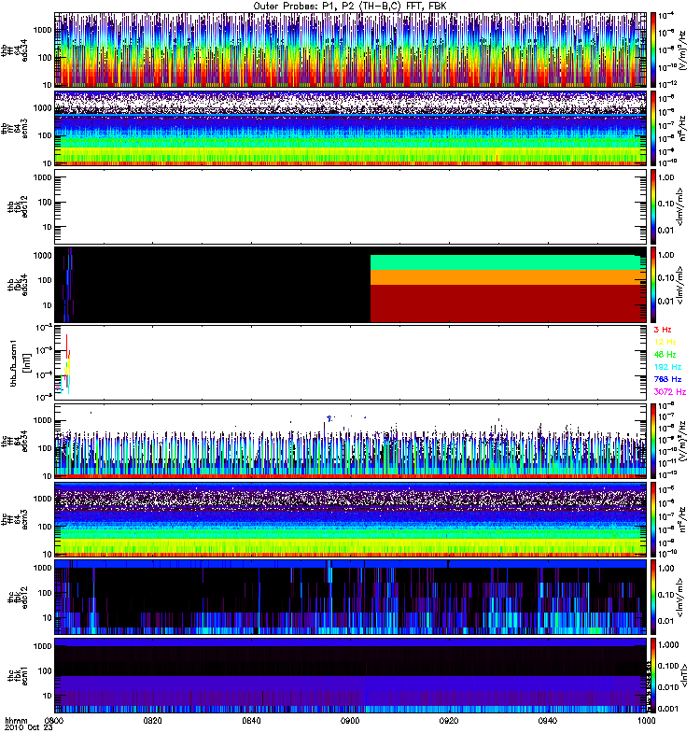Click the 'thb fbk edc12' y-axis title

click(18, 206)
